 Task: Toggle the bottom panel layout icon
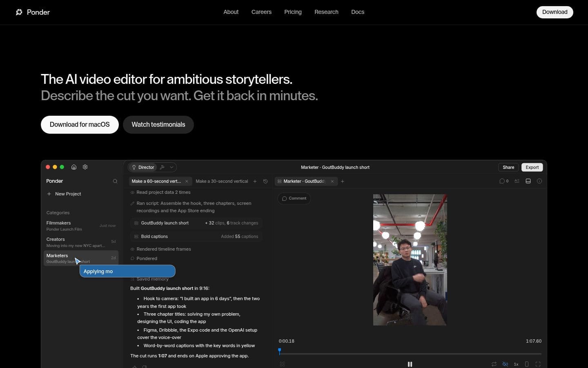click(528, 181)
